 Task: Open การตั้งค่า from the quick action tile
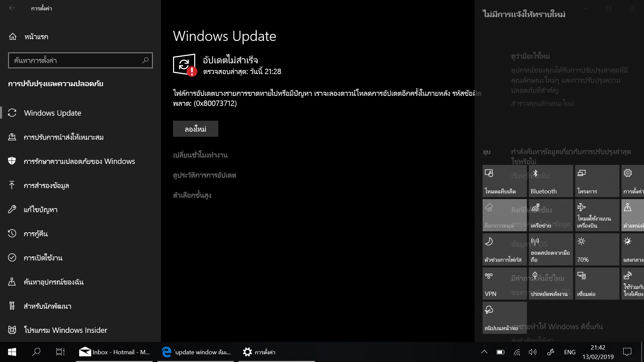[x=633, y=181]
